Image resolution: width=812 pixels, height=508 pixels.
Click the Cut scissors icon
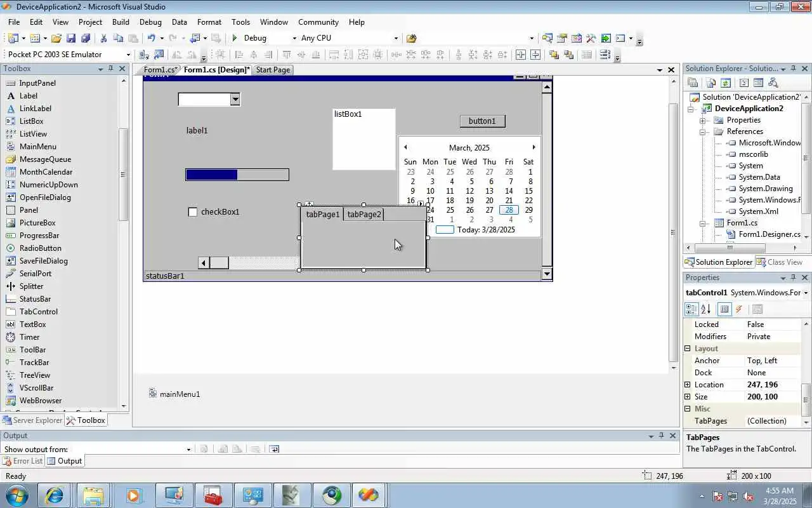[x=104, y=38]
